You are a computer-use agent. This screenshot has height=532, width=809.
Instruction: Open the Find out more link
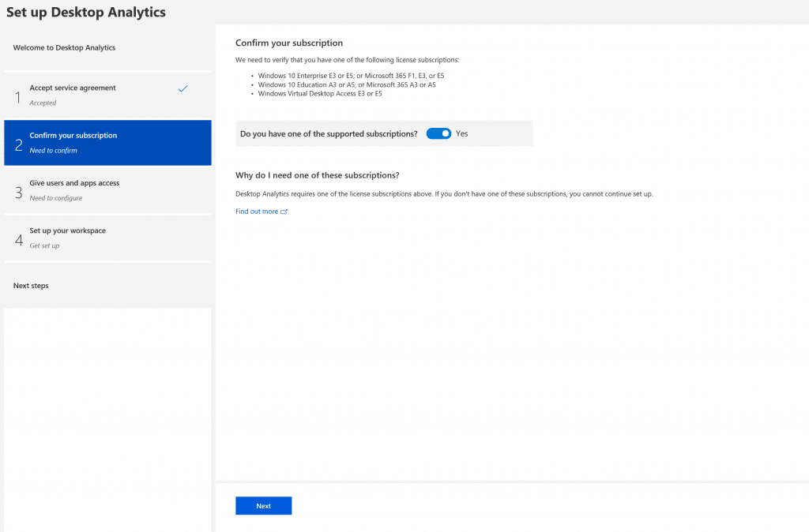pos(255,212)
